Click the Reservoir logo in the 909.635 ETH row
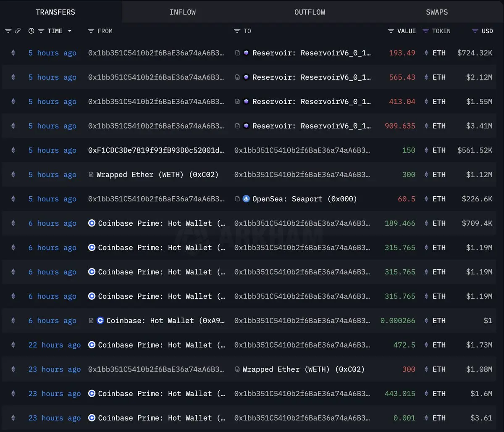This screenshot has width=504, height=432. click(246, 126)
